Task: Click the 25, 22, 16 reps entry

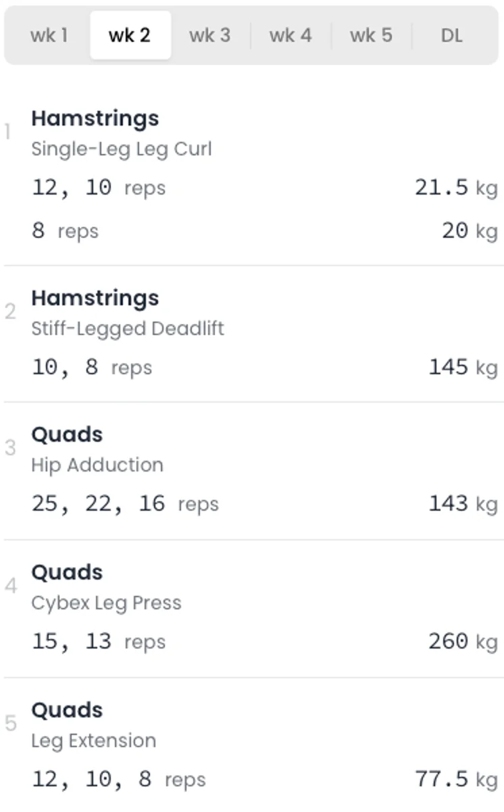Action: click(x=125, y=504)
